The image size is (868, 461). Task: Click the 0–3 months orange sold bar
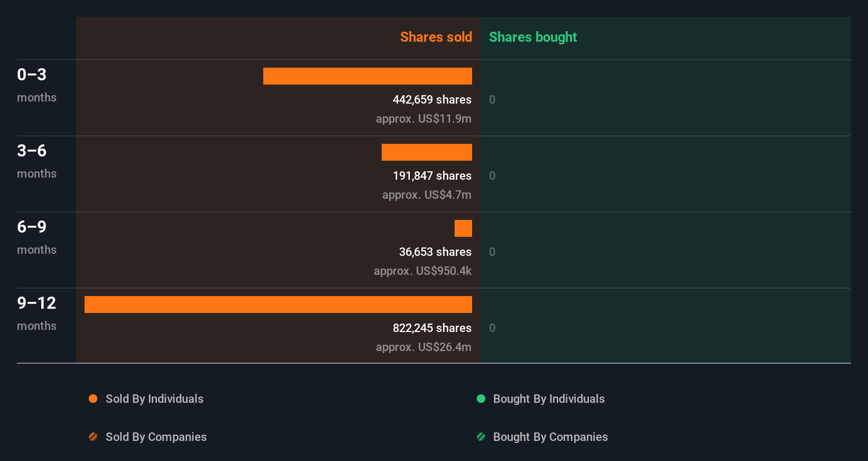(367, 76)
